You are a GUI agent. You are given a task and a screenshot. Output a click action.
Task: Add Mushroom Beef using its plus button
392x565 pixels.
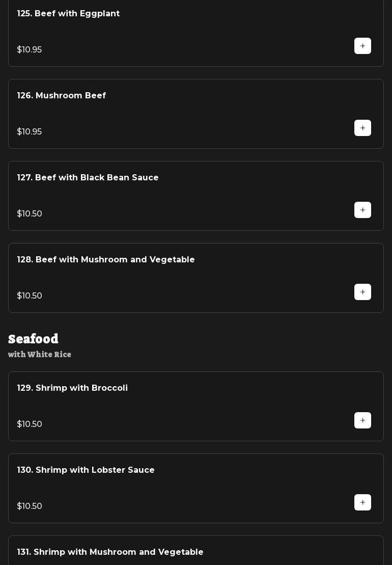coord(362,128)
